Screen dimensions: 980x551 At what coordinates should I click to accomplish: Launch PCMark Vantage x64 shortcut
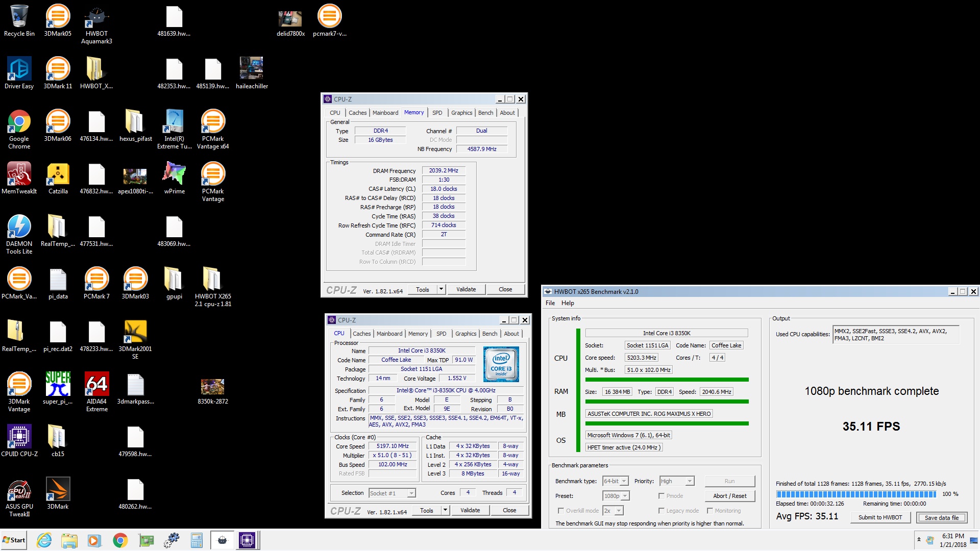tap(213, 129)
